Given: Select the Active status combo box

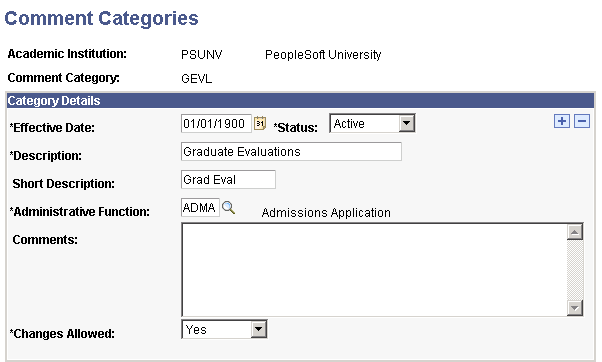Looking at the screenshot, I should 372,123.
